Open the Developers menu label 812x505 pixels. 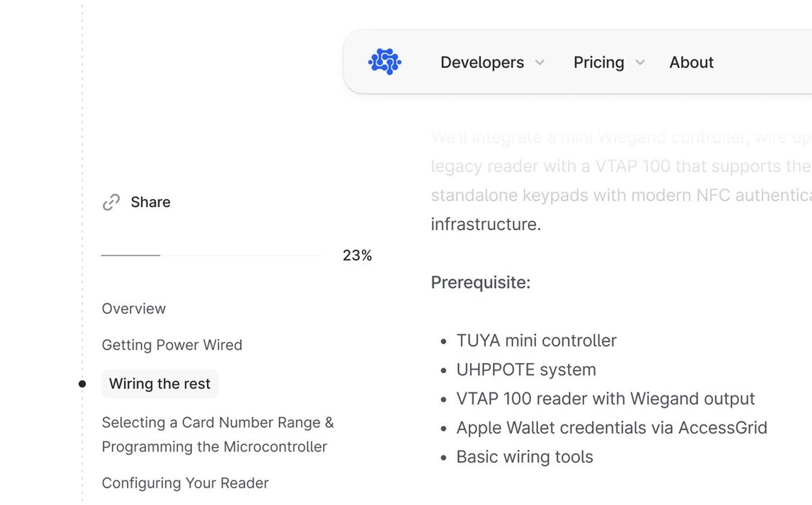(482, 63)
